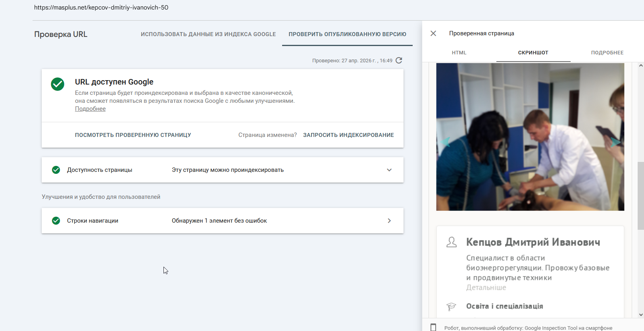Click the Освіта і спеціалізація heading

click(505, 306)
